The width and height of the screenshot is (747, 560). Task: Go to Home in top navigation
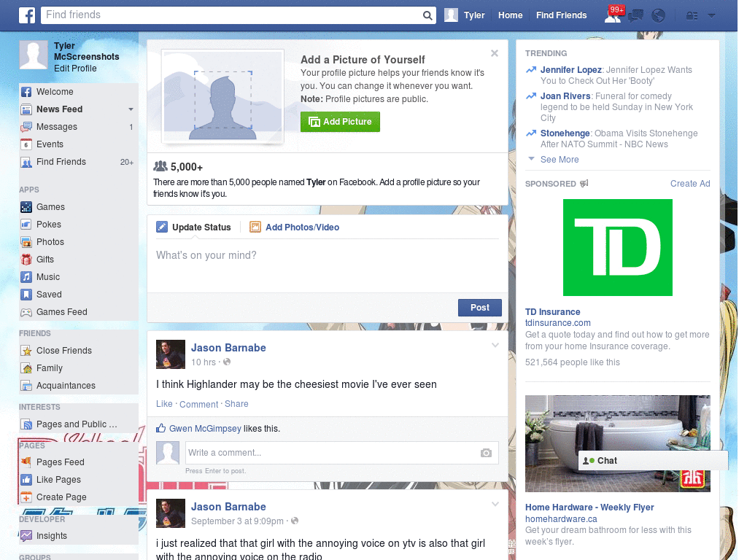pyautogui.click(x=510, y=15)
